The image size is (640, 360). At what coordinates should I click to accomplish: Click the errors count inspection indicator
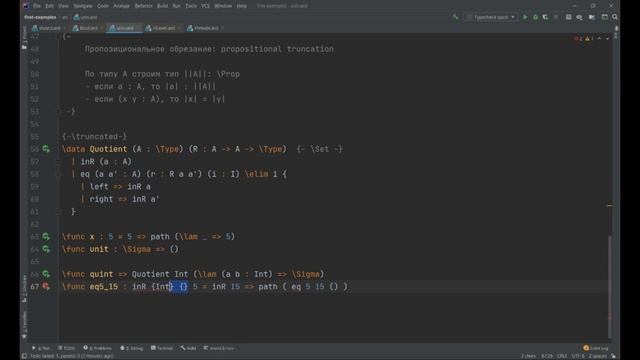[578, 38]
